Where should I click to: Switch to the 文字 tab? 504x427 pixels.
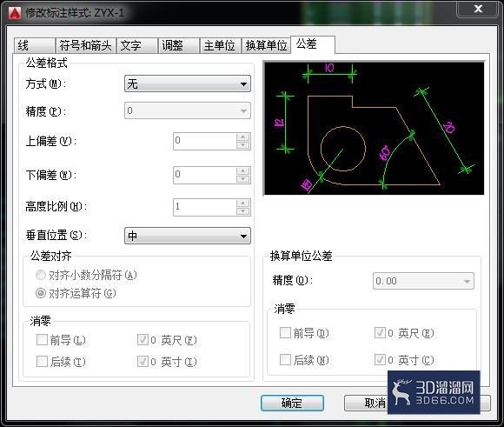pyautogui.click(x=137, y=45)
